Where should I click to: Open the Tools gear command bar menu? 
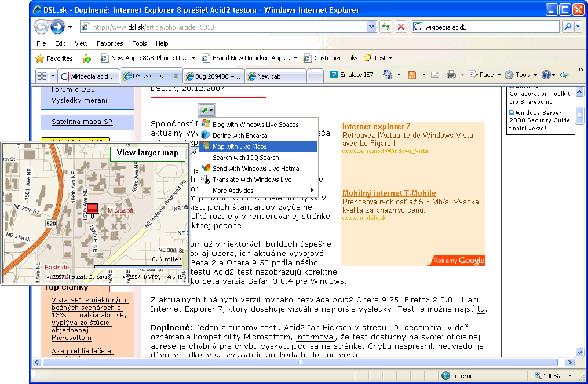coord(521,75)
